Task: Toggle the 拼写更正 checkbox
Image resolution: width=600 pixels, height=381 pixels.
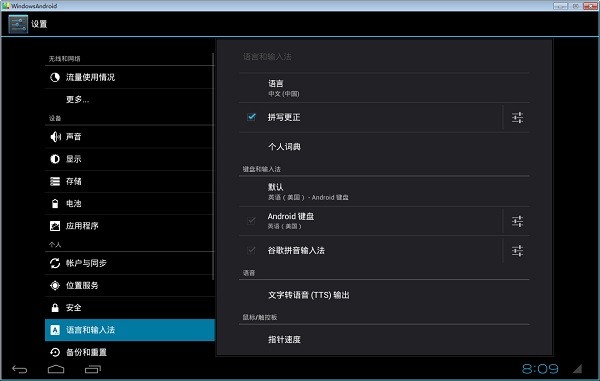Action: [251, 117]
